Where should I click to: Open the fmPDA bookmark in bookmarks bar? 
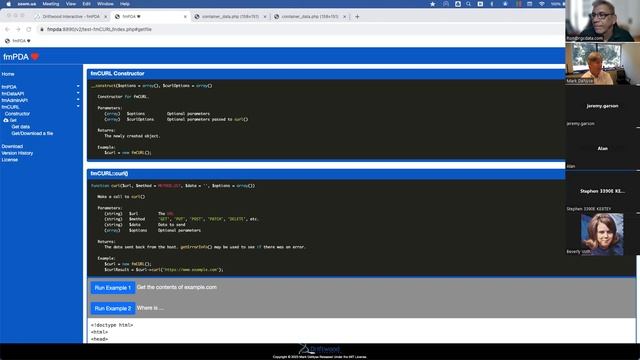pos(18,41)
